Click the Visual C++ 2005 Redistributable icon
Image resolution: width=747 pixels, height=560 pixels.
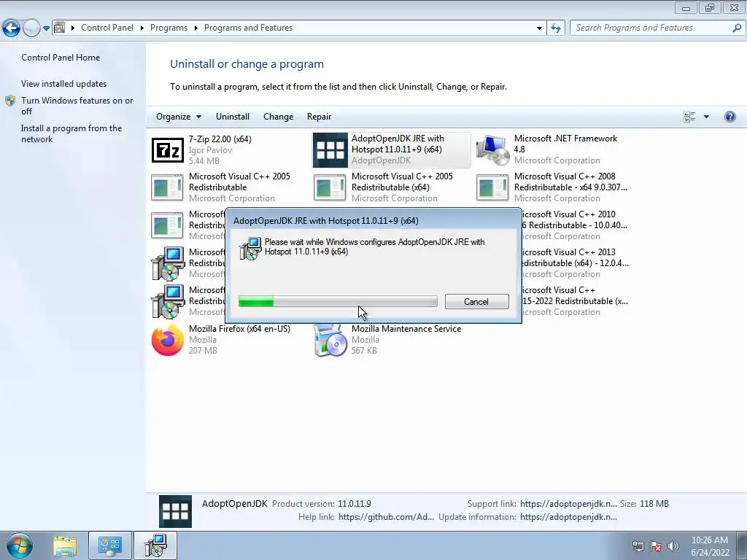167,187
